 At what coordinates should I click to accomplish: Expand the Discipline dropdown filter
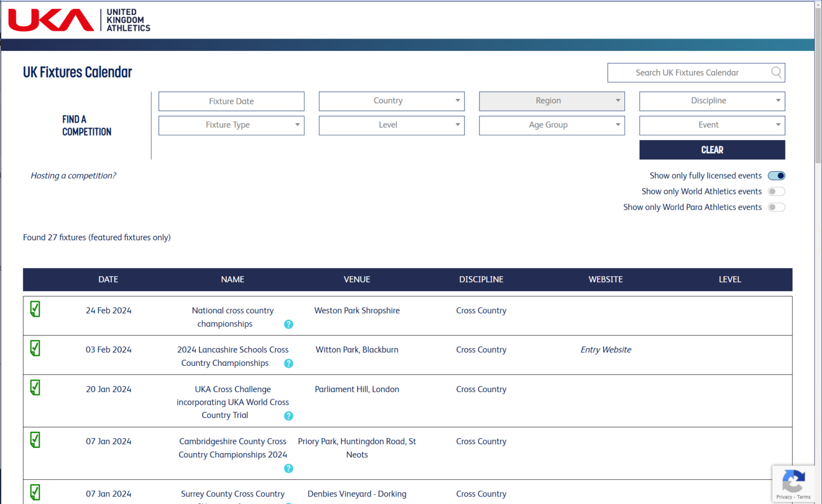[x=712, y=101]
